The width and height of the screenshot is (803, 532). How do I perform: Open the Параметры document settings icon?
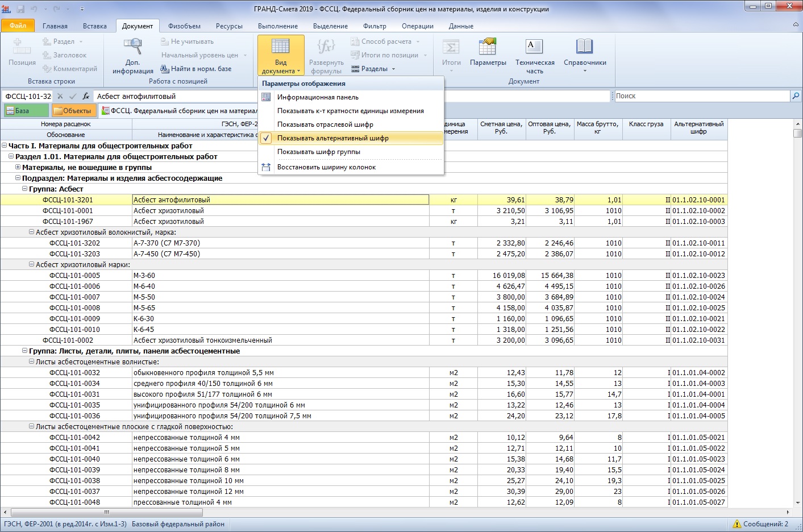pos(488,47)
